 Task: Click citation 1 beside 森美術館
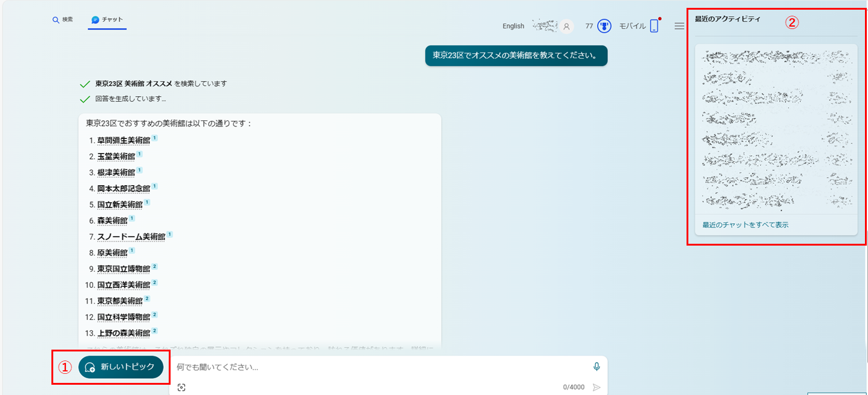tap(132, 218)
